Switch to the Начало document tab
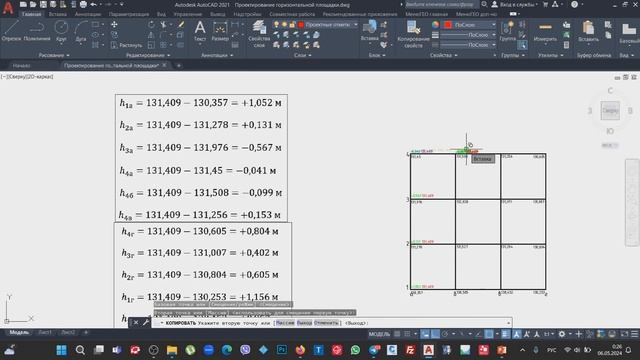The width and height of the screenshot is (640, 360). 21,65
